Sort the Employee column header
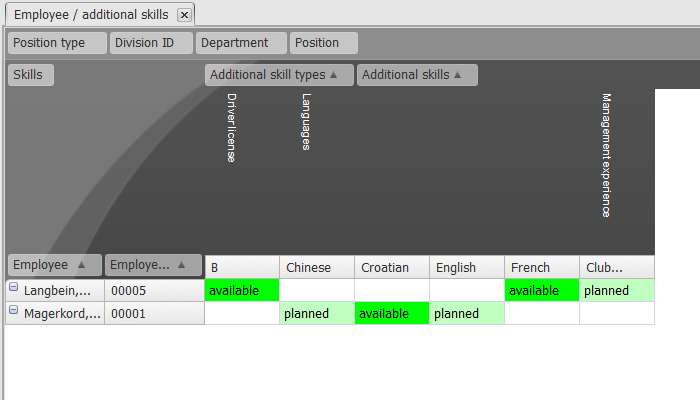The image size is (700, 400). 54,265
